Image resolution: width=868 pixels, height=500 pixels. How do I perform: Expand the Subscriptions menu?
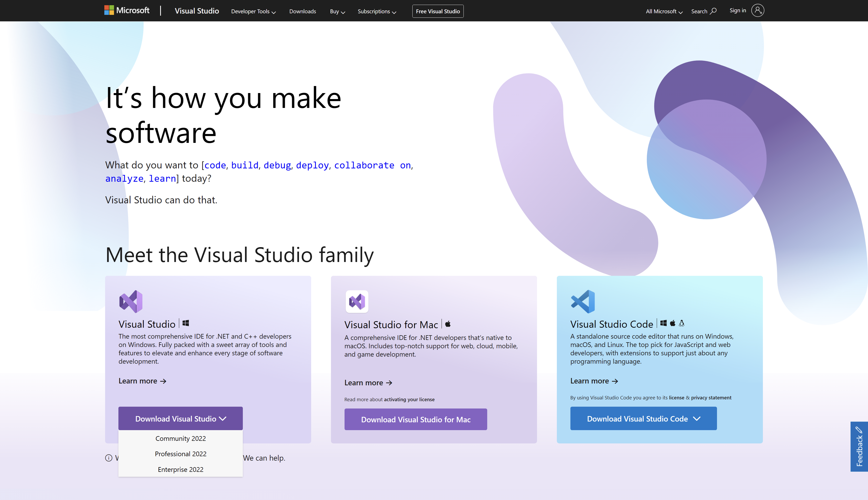coord(377,11)
